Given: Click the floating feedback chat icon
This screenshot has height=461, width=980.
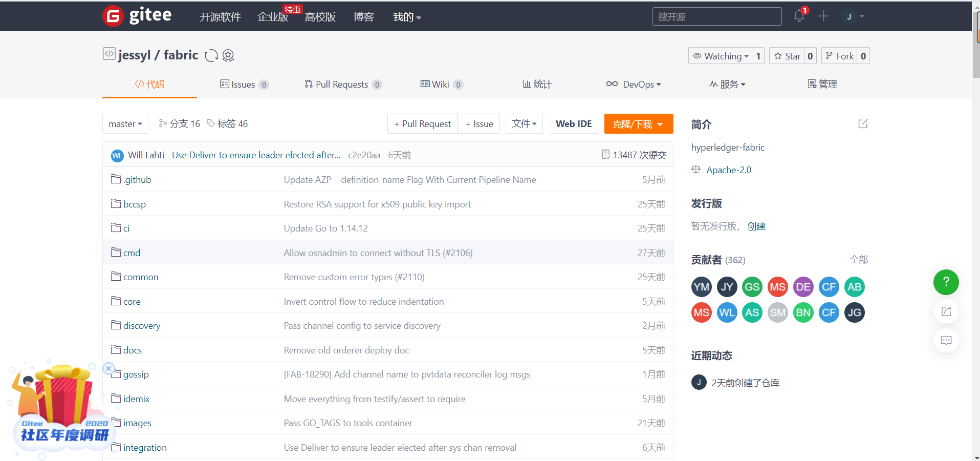Looking at the screenshot, I should click(946, 341).
